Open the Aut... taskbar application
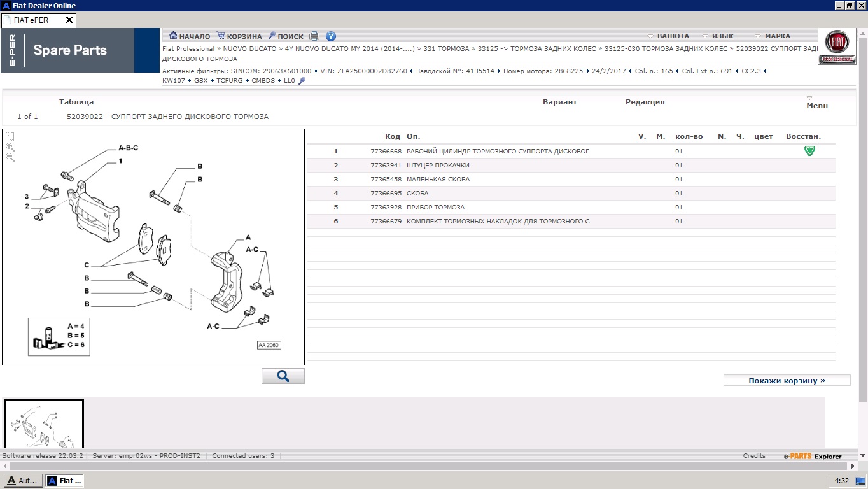868x489 pixels. coord(23,481)
